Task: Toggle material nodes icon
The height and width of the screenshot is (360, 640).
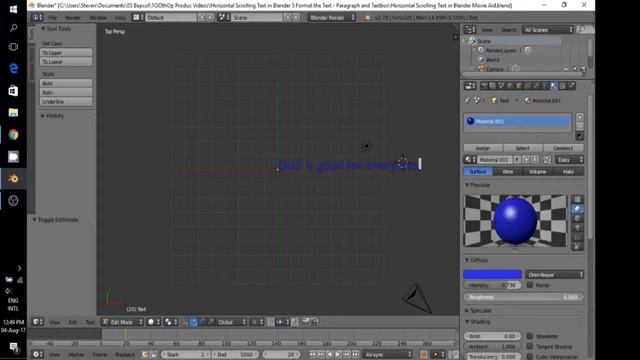Action: coord(547,160)
